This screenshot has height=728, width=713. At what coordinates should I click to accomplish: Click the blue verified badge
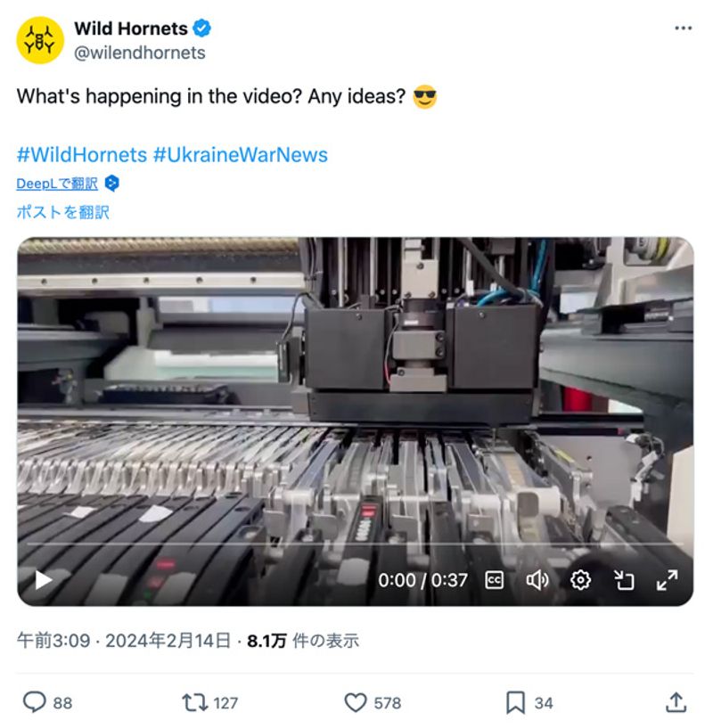(202, 29)
